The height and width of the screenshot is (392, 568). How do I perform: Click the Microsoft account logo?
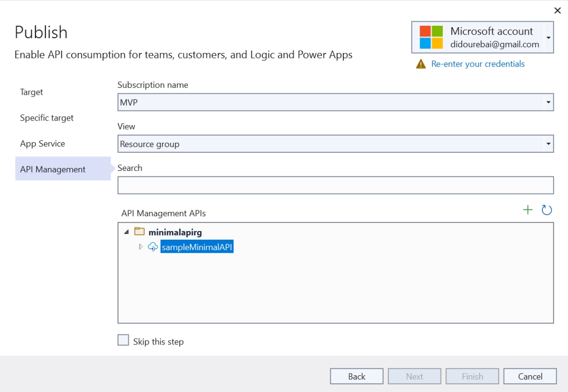point(431,37)
